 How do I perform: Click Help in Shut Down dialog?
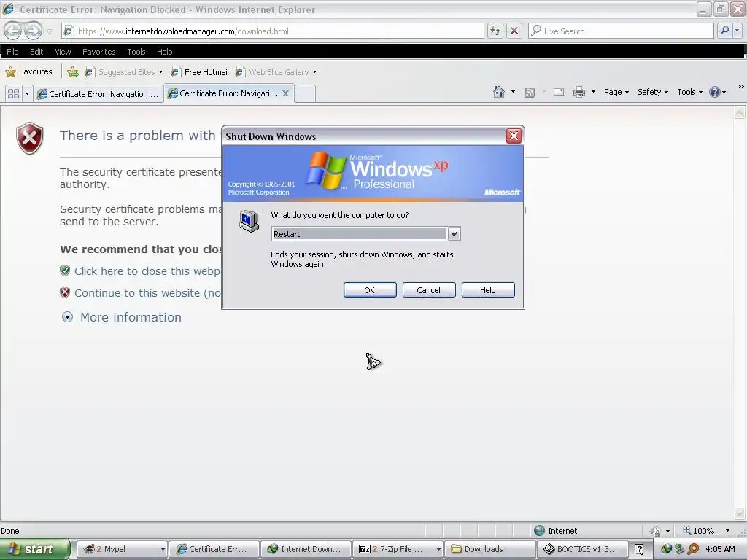tap(488, 290)
